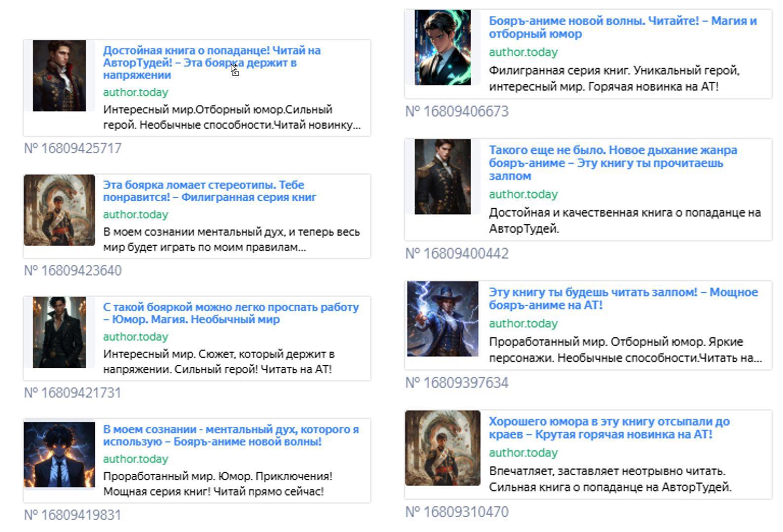The height and width of the screenshot is (532, 783).
Task: Open the headline "Бояръ-аниме новой волны. Читайте!"
Action: pos(623,27)
